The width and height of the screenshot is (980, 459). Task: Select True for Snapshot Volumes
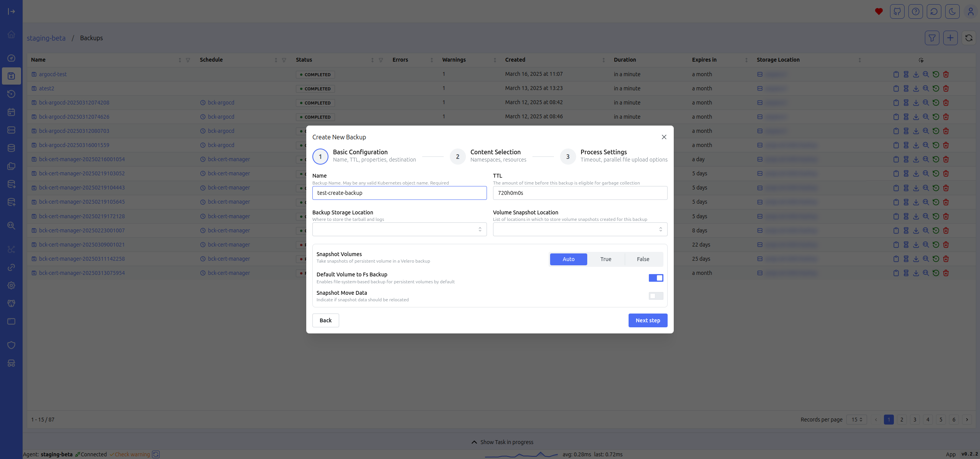606,259
